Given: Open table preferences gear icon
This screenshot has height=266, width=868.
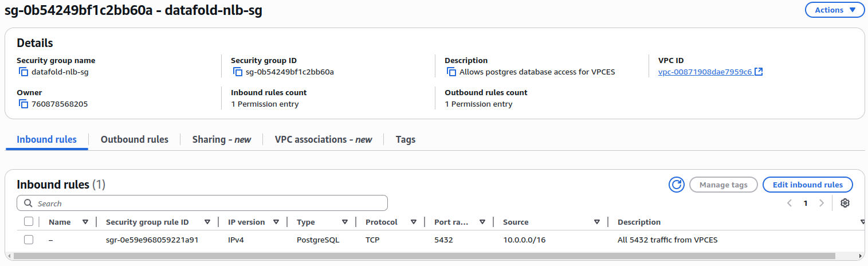Looking at the screenshot, I should click(x=845, y=203).
